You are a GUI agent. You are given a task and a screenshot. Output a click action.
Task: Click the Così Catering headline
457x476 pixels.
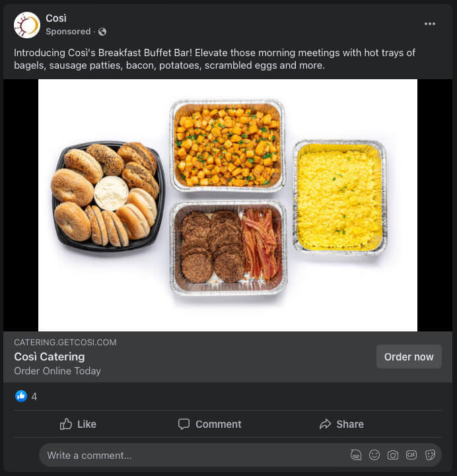50,357
